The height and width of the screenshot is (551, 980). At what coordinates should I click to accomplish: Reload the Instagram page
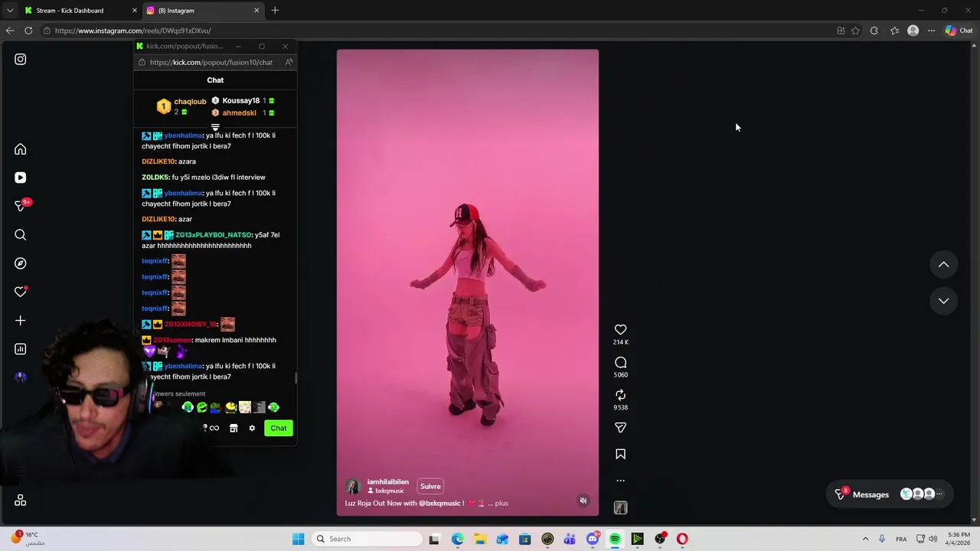coord(28,31)
